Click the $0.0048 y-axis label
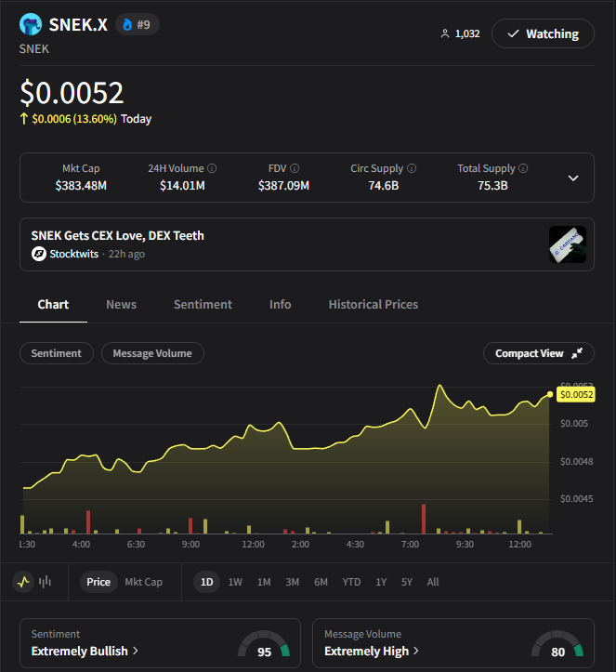The width and height of the screenshot is (616, 672). point(577,462)
